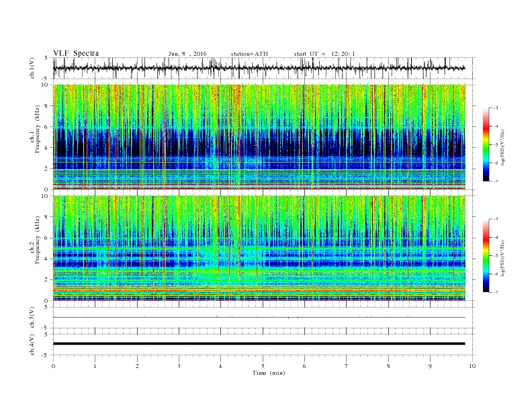Pick the ch.2 spectrogram color bar

486,255
